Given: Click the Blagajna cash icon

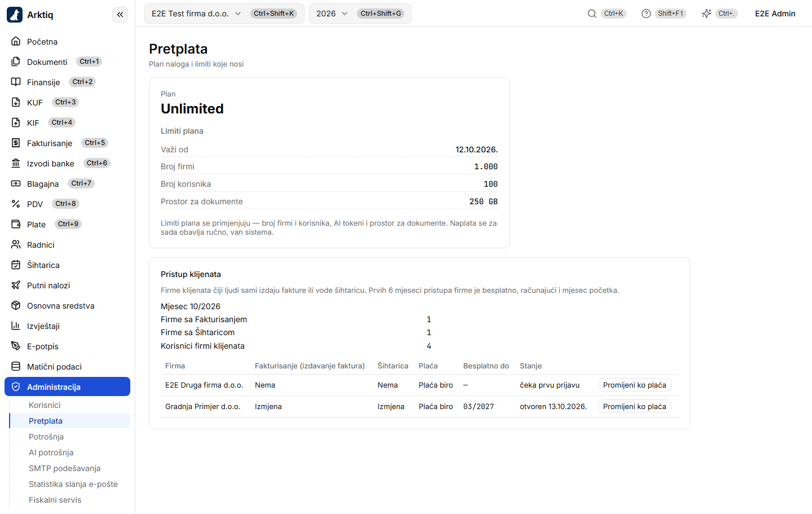Looking at the screenshot, I should [16, 184].
